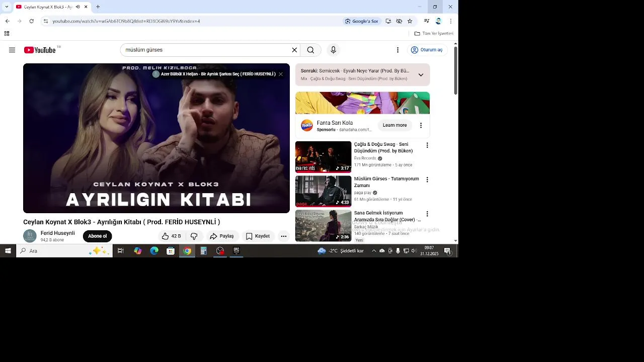
Task: Open options for Seni Düşündüm video
Action: pyautogui.click(x=427, y=145)
